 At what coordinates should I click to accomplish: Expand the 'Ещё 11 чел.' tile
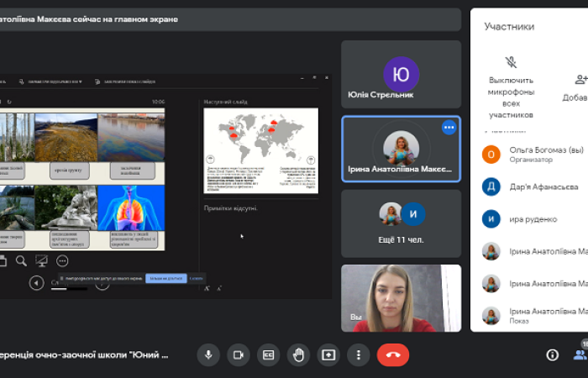pos(401,223)
